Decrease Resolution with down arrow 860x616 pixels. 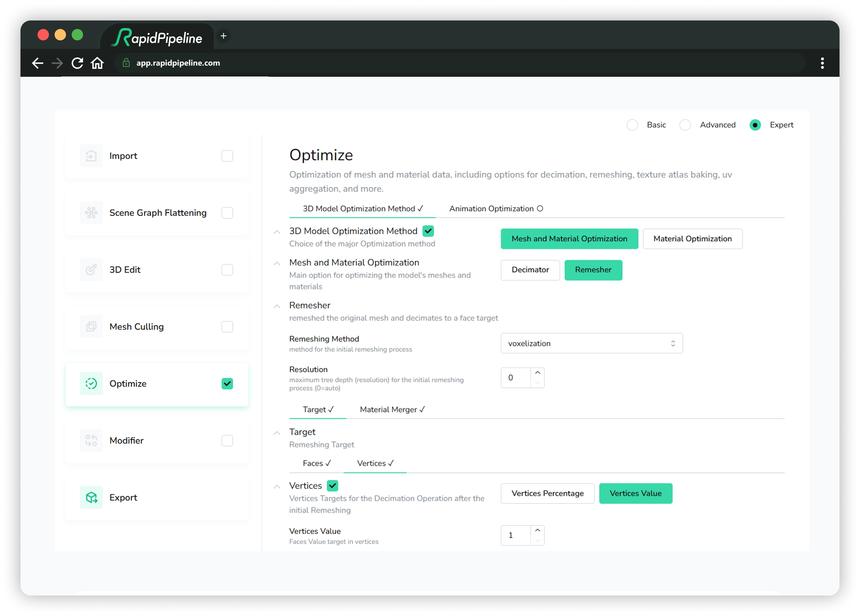coord(537,383)
